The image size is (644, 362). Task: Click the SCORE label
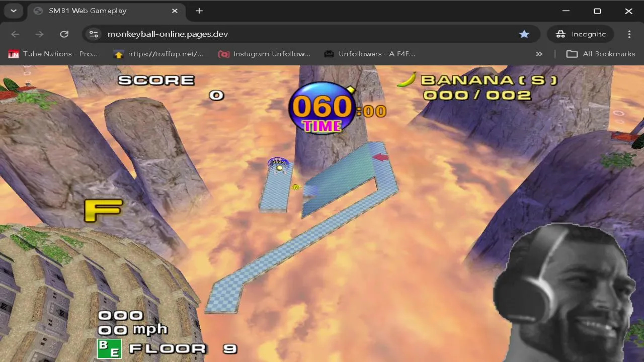(156, 80)
